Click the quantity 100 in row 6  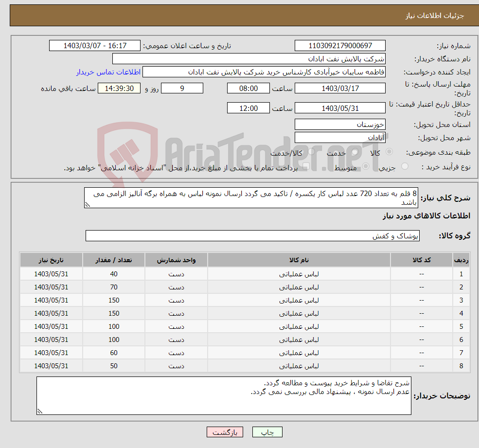(114, 340)
